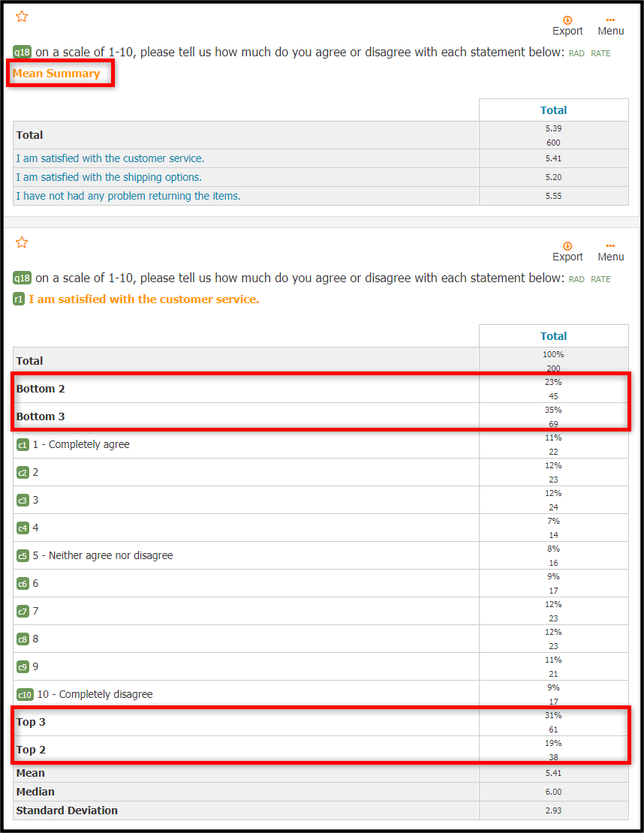This screenshot has width=644, height=833.
Task: Open 'I am satisfied with the customer service.' row link
Action: coord(110,158)
